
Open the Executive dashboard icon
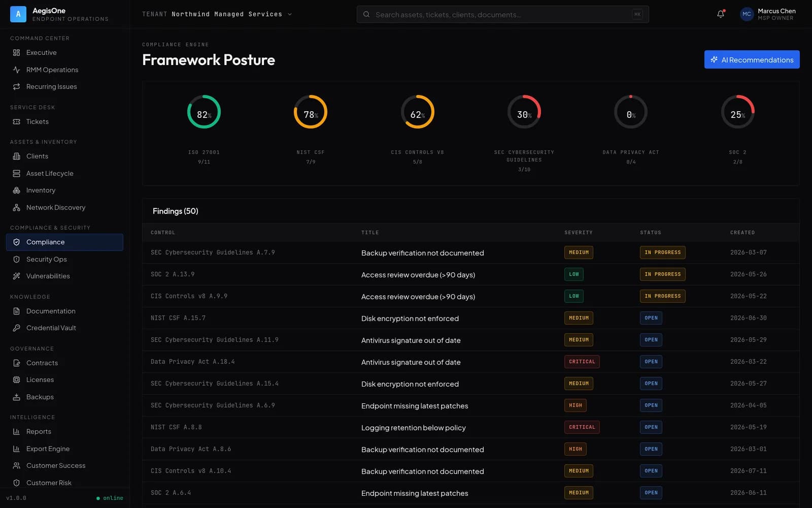pyautogui.click(x=16, y=53)
